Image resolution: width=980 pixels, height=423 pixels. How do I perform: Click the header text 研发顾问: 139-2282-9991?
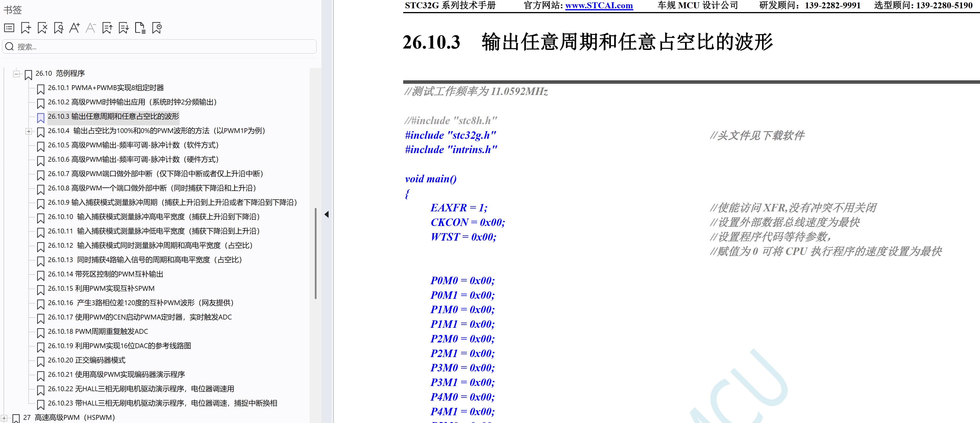click(x=810, y=5)
